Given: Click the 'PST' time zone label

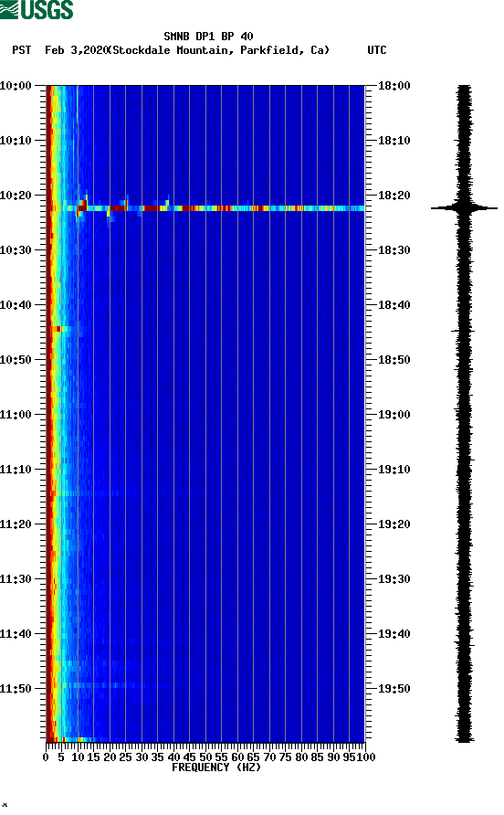Looking at the screenshot, I should tap(22, 50).
